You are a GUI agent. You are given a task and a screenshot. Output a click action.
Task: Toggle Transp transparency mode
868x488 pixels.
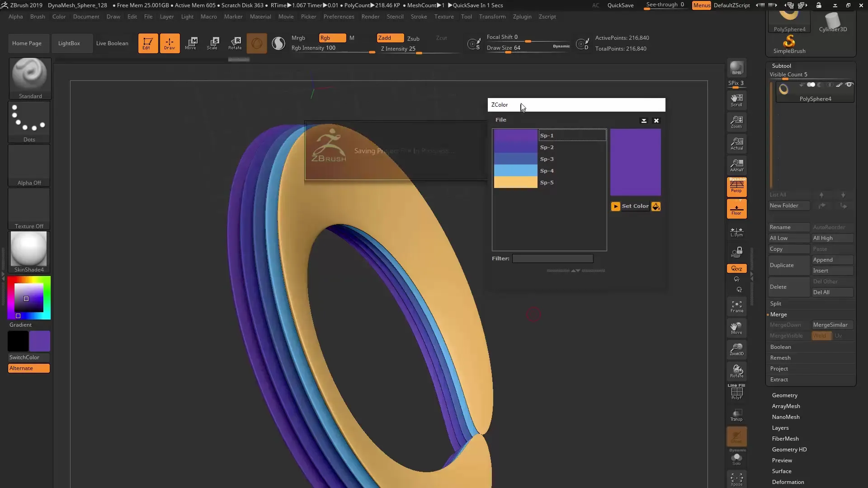click(736, 415)
